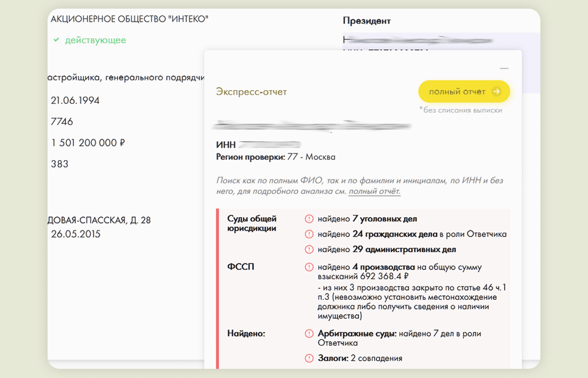Click the warning icon next to "24 гражданских дела"
The width and height of the screenshot is (588, 378).
click(x=309, y=234)
